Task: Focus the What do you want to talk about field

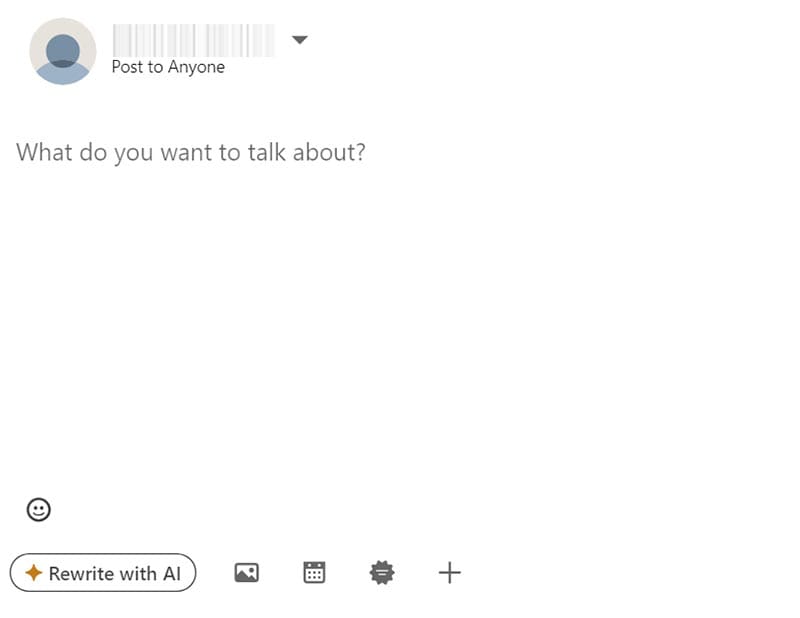Action: pos(190,152)
